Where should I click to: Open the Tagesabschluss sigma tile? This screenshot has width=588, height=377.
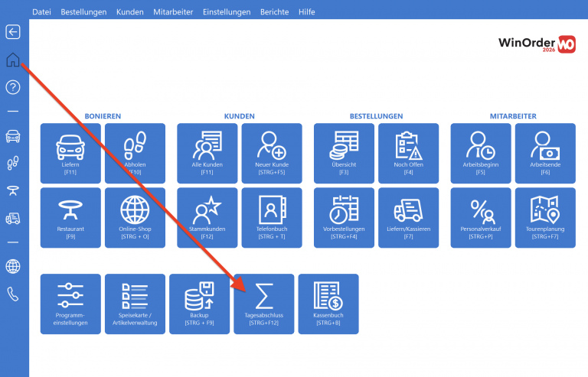[x=263, y=304]
